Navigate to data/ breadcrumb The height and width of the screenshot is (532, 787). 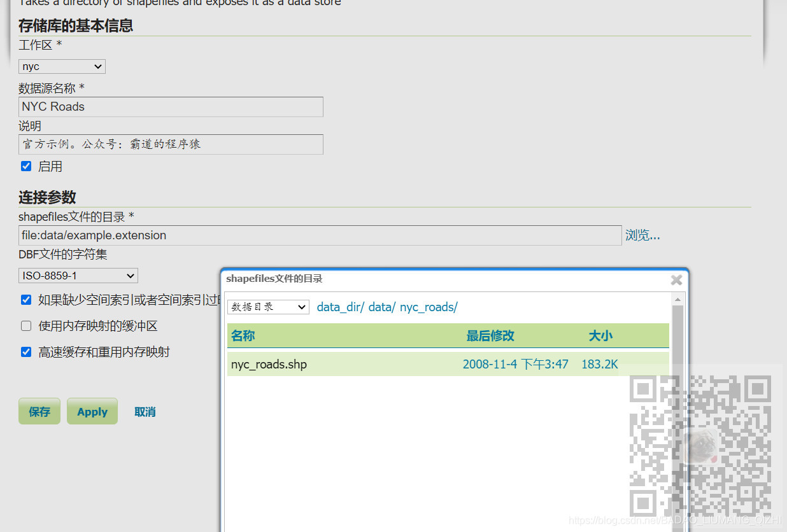coord(382,307)
